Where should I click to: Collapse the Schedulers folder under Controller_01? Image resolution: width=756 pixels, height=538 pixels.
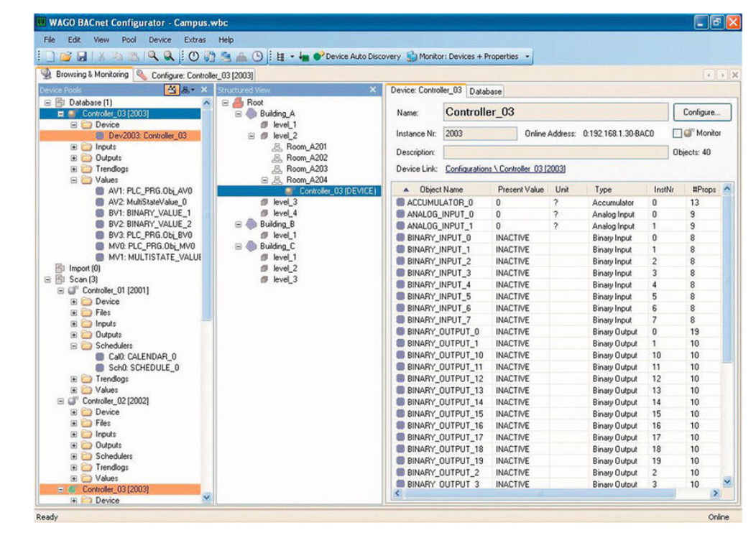pyautogui.click(x=74, y=345)
